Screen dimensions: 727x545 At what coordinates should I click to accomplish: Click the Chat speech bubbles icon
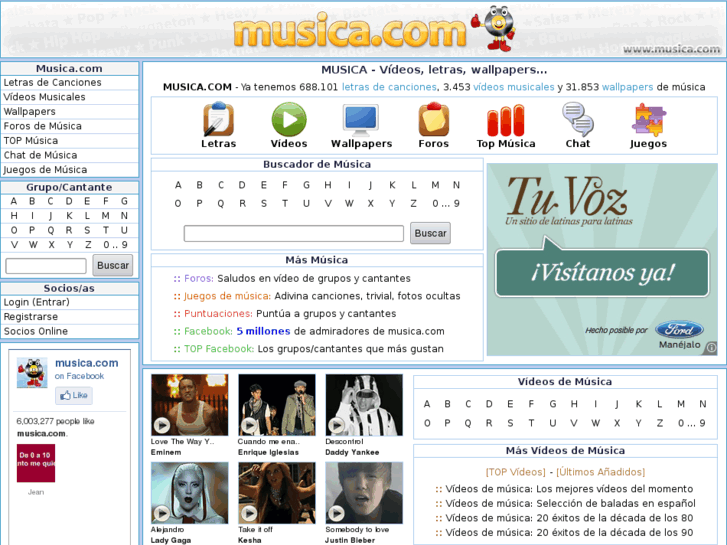[x=578, y=119]
